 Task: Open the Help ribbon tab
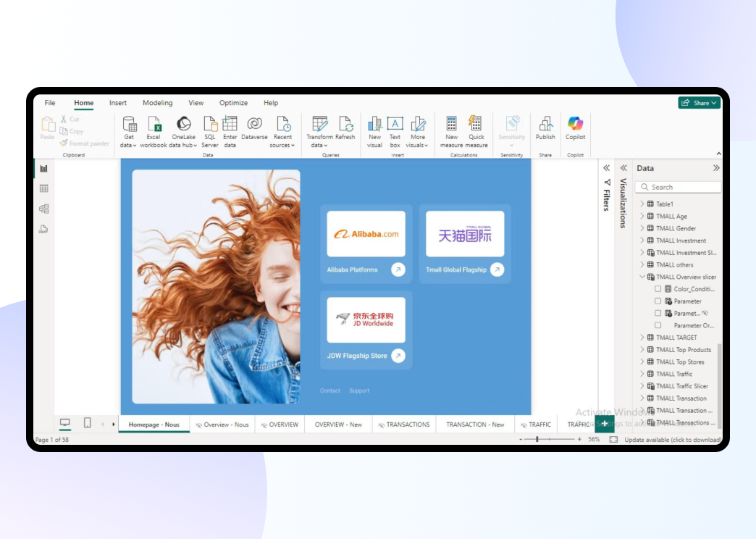271,103
